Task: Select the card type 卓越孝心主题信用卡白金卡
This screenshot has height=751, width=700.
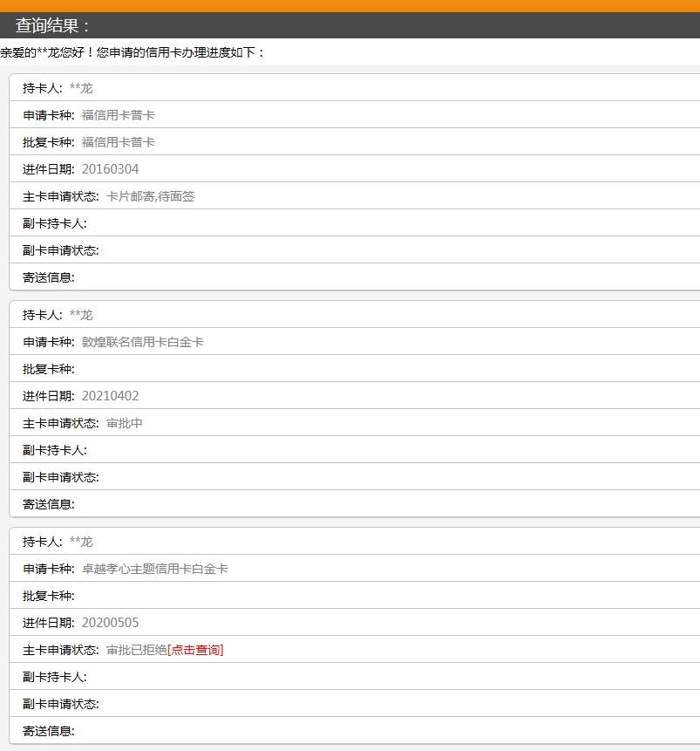Action: (x=154, y=569)
